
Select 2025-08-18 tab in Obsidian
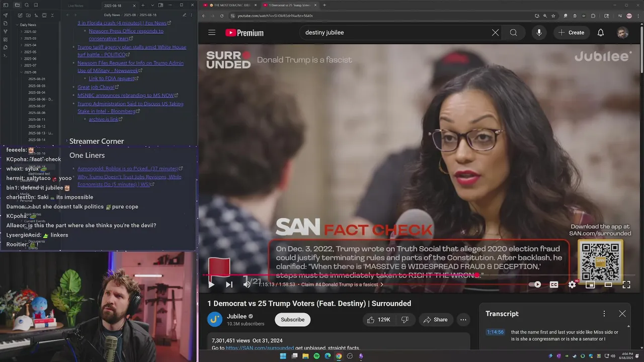[x=113, y=6]
